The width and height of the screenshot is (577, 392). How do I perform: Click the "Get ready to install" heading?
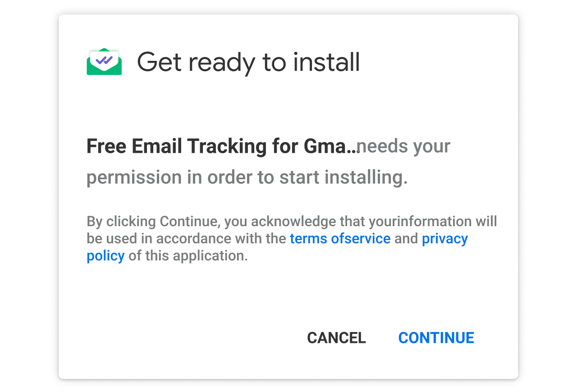[x=248, y=62]
